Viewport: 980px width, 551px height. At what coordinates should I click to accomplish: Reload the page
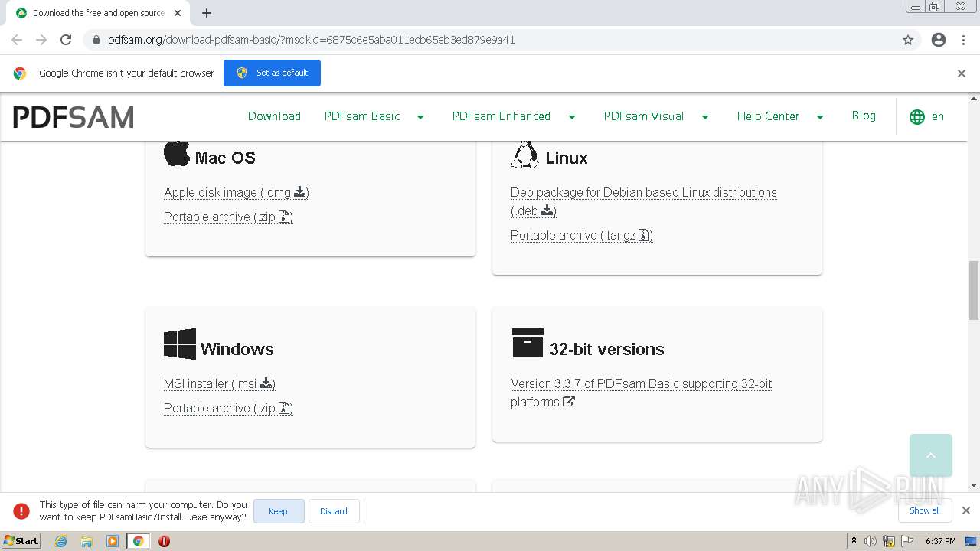66,40
